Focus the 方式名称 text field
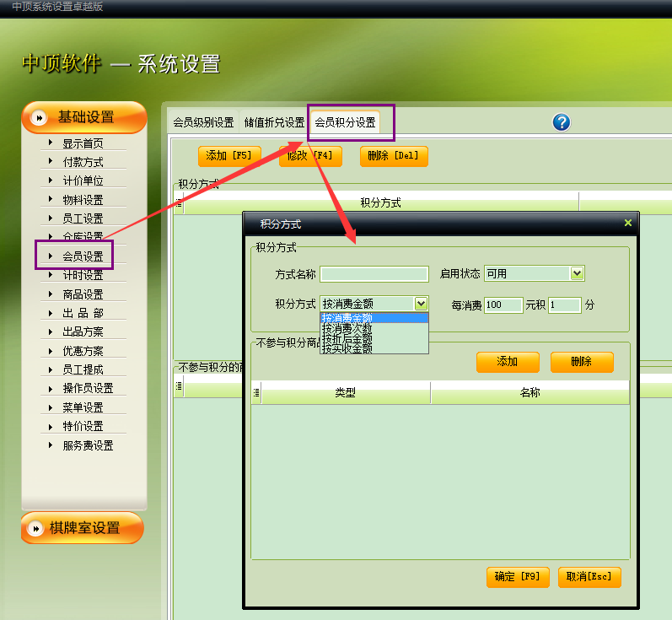 [x=374, y=274]
